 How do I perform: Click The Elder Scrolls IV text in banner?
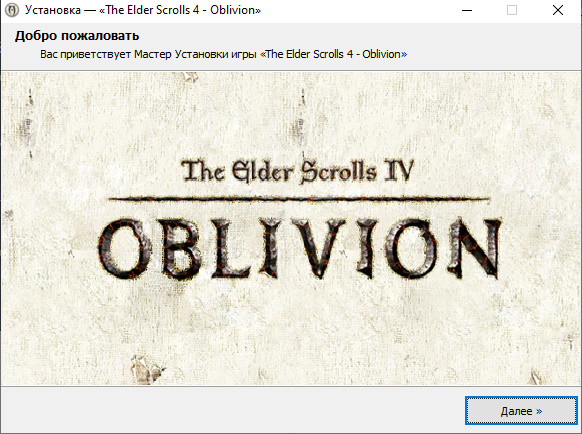[x=298, y=171]
